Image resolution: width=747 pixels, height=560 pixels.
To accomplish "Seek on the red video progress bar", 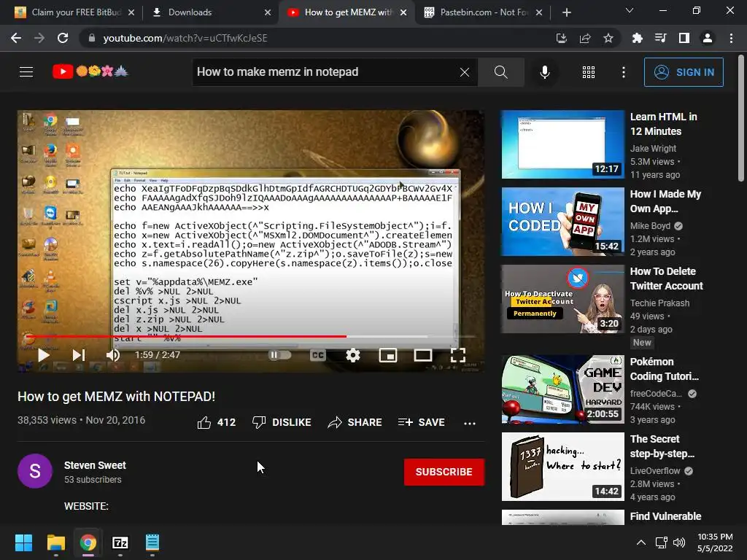I will tap(251, 336).
